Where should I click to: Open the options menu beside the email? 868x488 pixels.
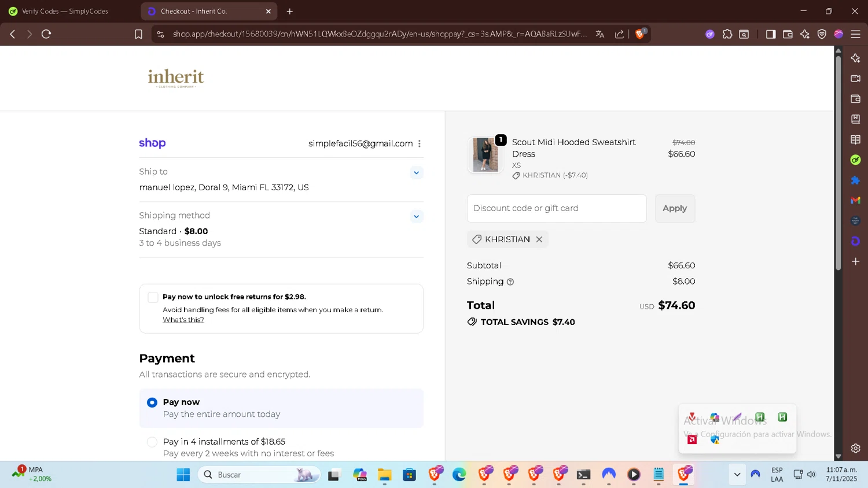pyautogui.click(x=420, y=143)
